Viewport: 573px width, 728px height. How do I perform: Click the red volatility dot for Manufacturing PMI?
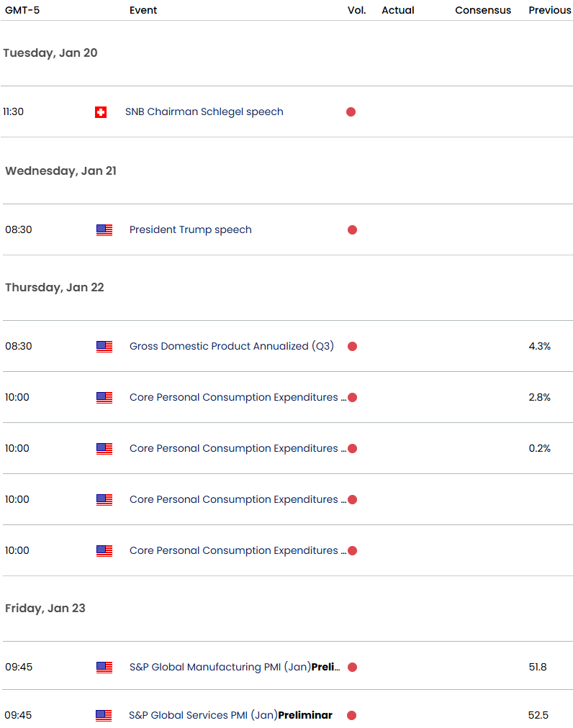coord(352,668)
